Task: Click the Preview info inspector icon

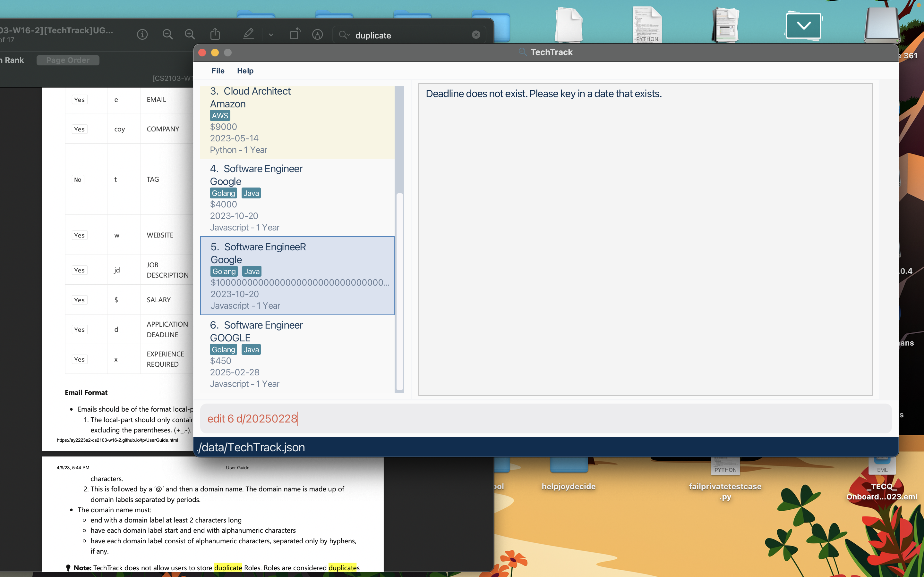Action: (142, 35)
